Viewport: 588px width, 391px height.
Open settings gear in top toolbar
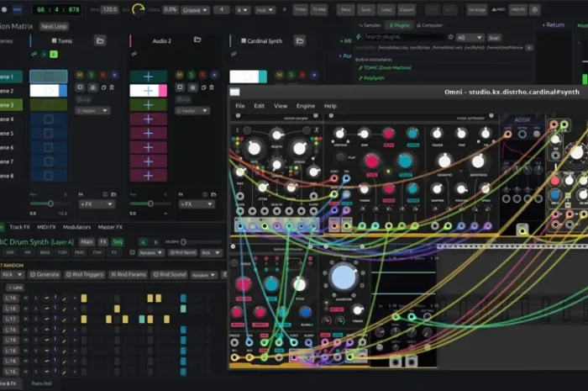click(535, 10)
